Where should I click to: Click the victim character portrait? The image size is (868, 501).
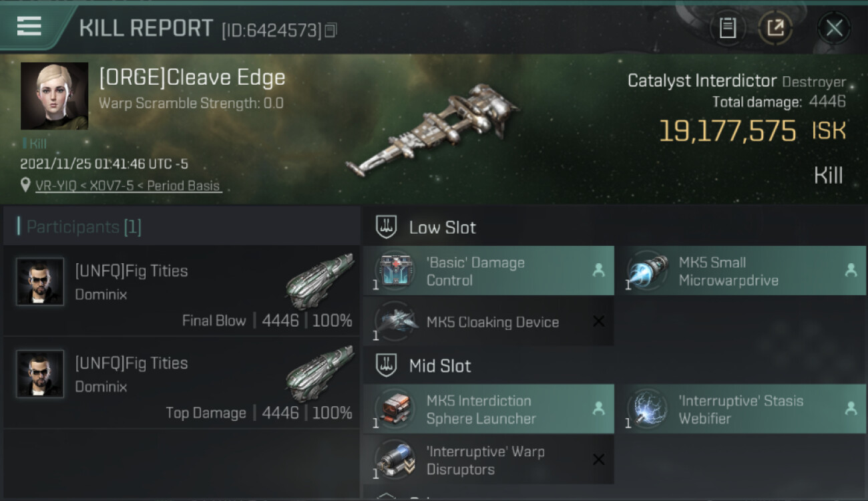pos(54,96)
